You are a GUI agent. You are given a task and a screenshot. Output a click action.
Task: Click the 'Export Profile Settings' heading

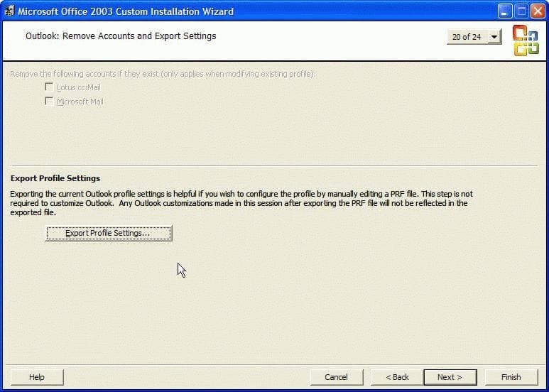point(55,178)
